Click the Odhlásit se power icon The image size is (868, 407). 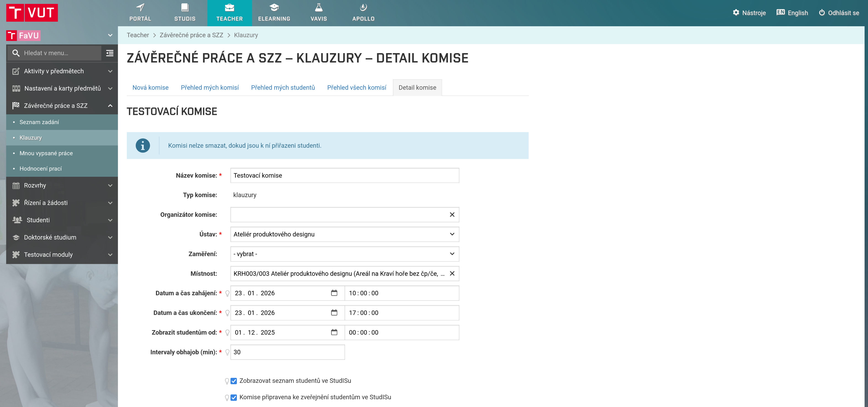pyautogui.click(x=822, y=13)
